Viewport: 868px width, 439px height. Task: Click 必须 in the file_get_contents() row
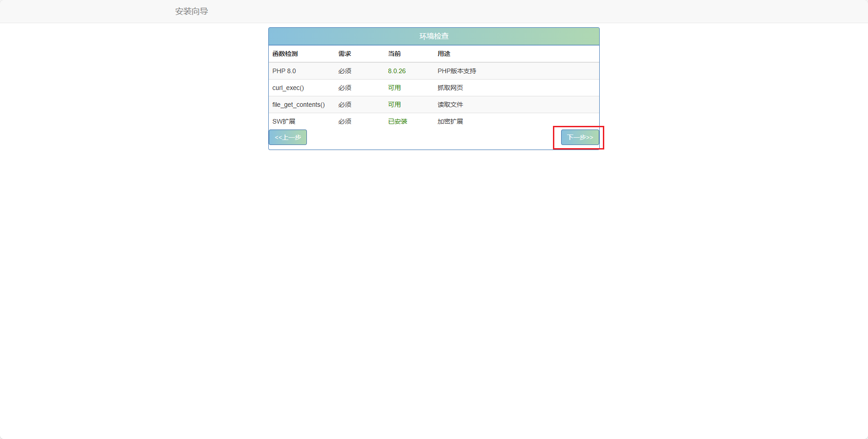click(x=345, y=105)
